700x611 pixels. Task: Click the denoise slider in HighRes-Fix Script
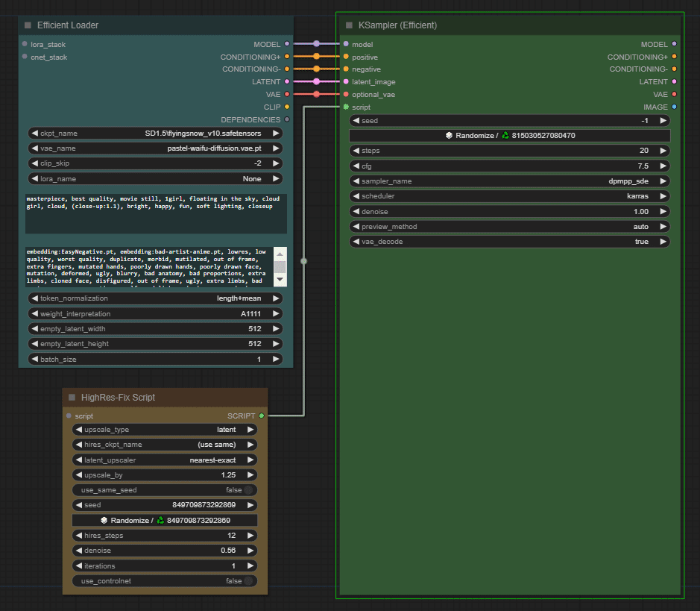tap(165, 551)
